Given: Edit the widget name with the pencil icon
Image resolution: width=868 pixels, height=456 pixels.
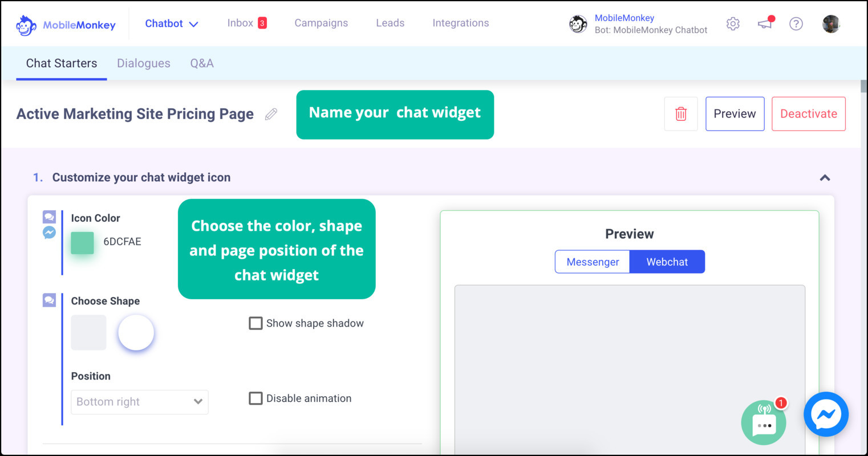Looking at the screenshot, I should pyautogui.click(x=271, y=114).
